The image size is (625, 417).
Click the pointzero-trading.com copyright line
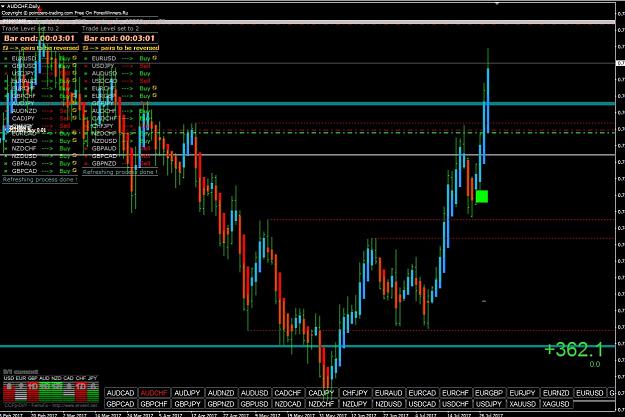pos(65,13)
